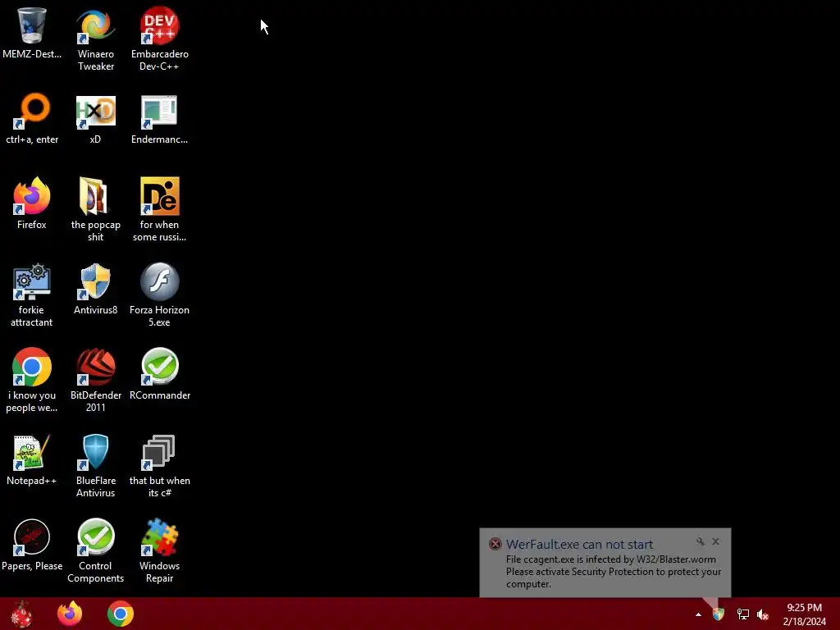
Task: Click the muted volume tray icon
Action: 763,614
